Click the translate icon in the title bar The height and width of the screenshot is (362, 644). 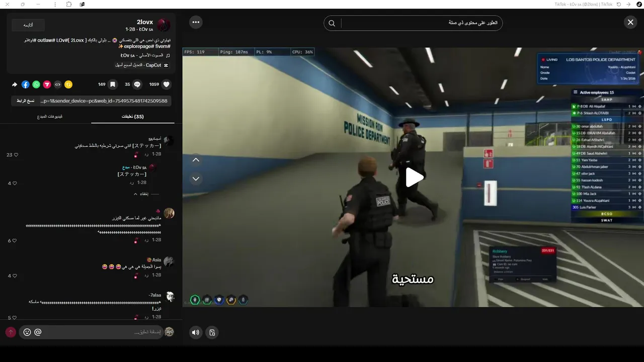[82, 4]
